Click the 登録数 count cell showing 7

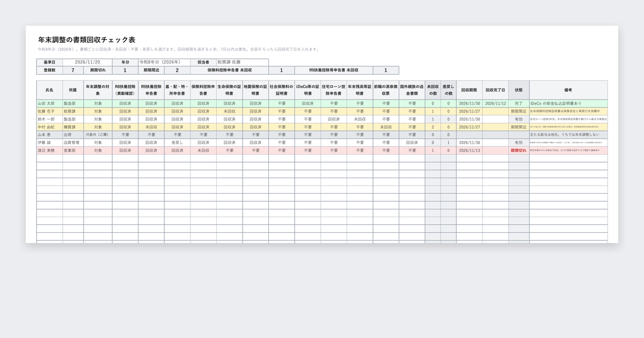pyautogui.click(x=73, y=70)
